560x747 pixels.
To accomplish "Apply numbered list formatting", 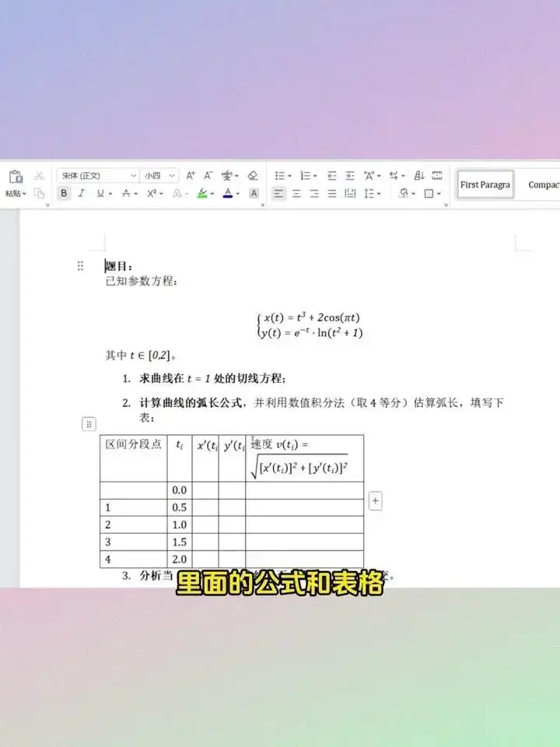I will point(306,176).
